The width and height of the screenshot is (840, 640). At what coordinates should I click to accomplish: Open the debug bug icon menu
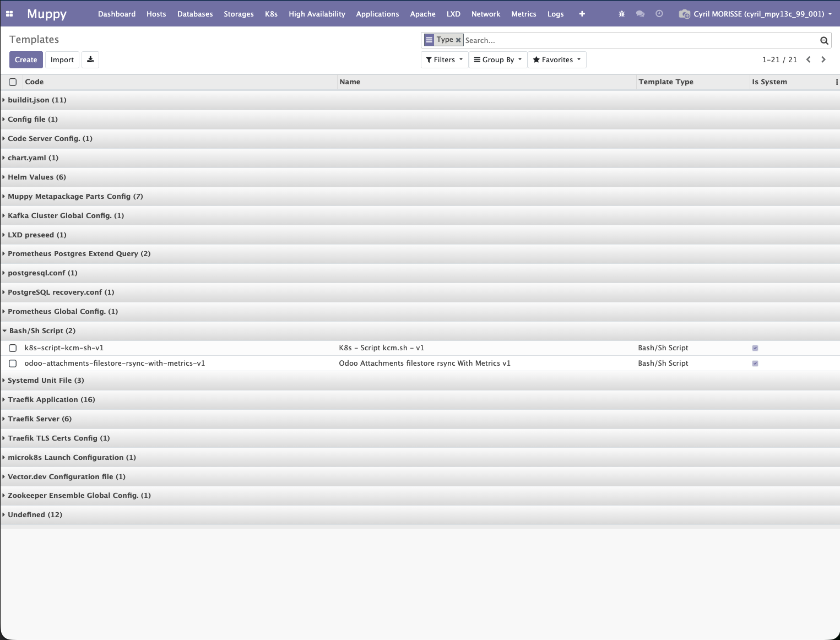(x=621, y=14)
